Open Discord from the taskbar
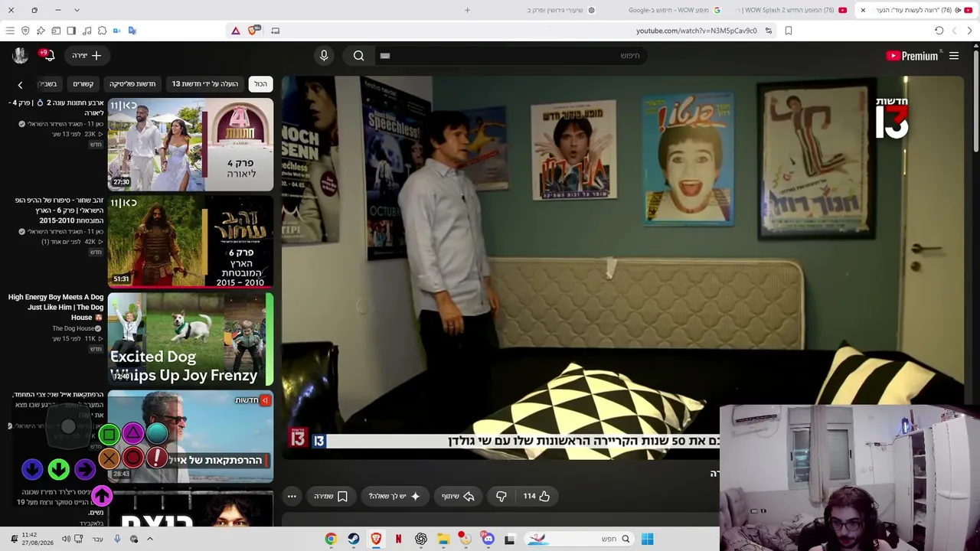980x551 pixels. point(488,539)
